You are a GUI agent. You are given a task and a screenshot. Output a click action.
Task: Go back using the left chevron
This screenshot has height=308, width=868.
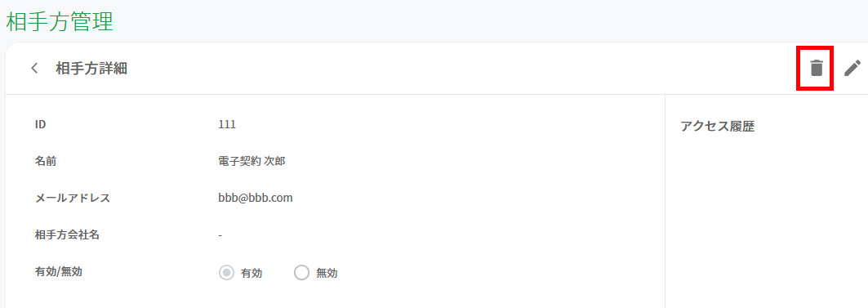[34, 68]
